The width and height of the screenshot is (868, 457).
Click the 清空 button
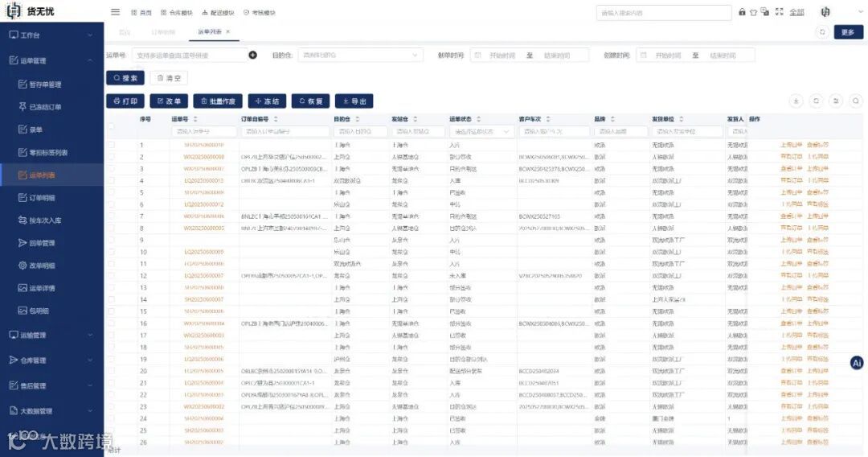(x=169, y=78)
